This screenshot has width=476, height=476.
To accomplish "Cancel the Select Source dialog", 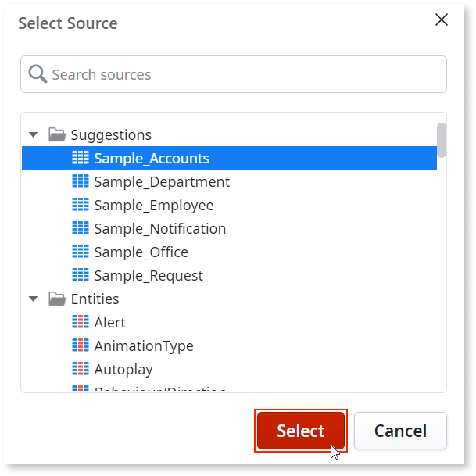I will 400,431.
